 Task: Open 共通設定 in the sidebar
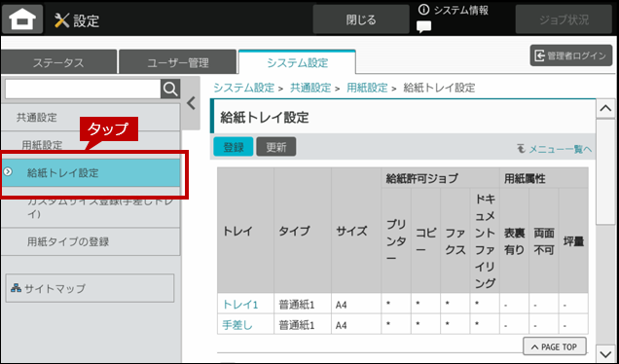click(91, 118)
